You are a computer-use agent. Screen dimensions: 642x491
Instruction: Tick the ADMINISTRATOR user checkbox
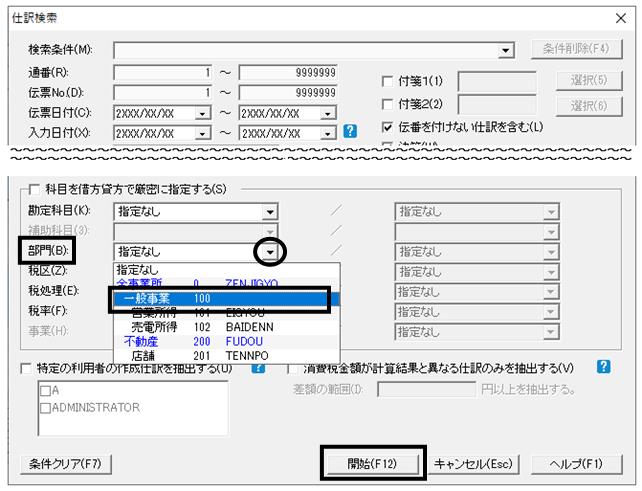(45, 407)
